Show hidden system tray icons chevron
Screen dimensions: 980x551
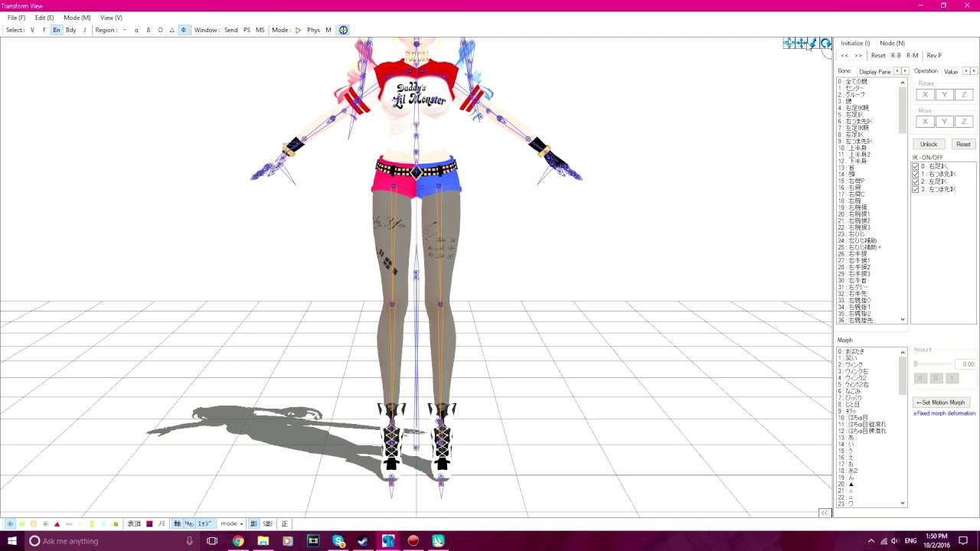click(871, 541)
